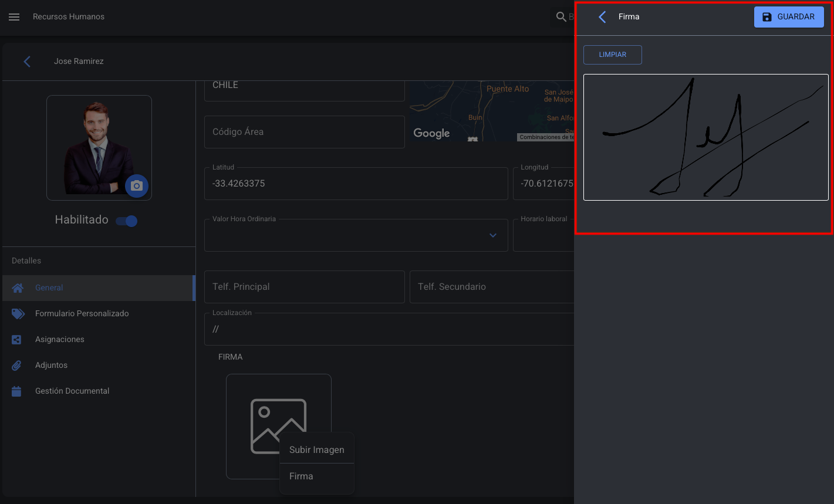Image resolution: width=834 pixels, height=504 pixels.
Task: Open the Adjuntos paperclip section
Action: click(17, 366)
